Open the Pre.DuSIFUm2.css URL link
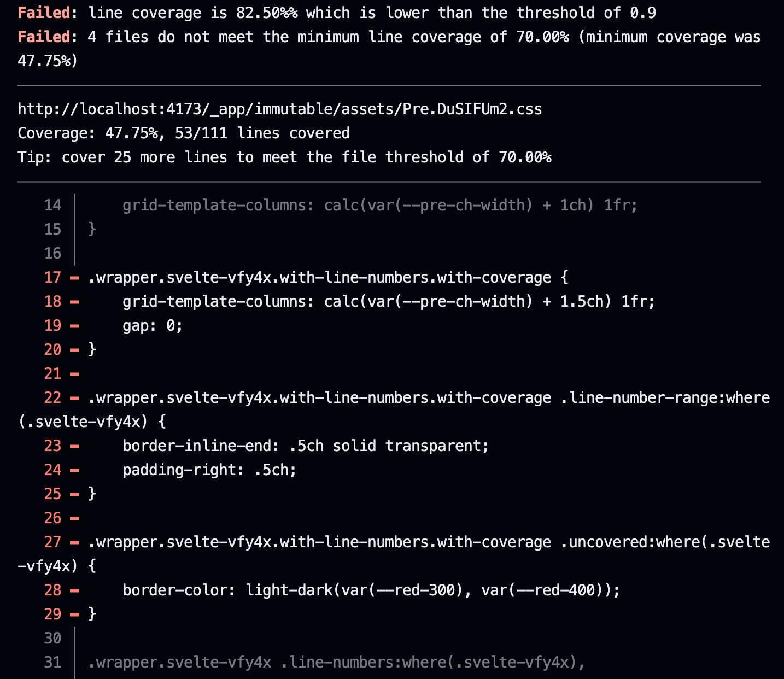Viewport: 784px width, 679px height. pos(279,109)
